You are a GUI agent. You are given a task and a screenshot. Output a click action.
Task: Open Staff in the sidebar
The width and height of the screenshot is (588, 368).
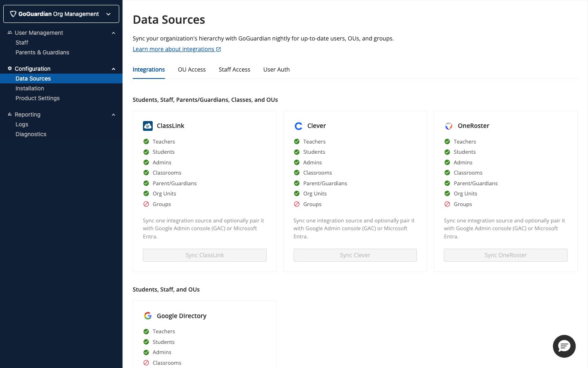22,43
